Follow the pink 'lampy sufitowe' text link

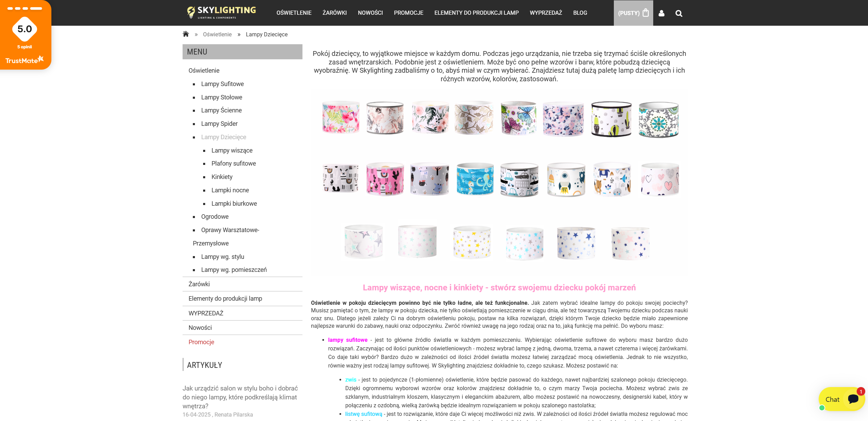coord(347,340)
